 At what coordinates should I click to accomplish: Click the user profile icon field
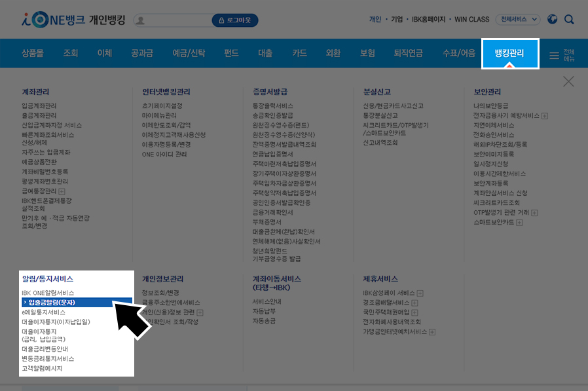pos(173,20)
